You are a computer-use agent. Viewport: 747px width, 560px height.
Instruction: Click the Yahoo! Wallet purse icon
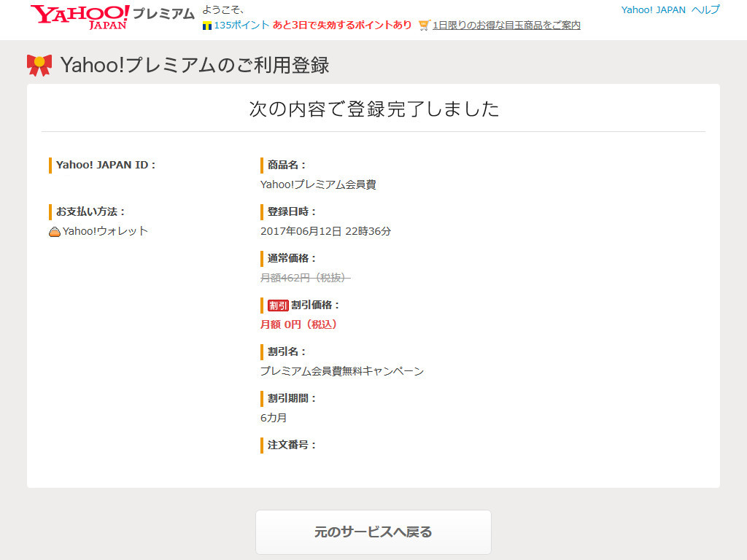click(x=55, y=232)
